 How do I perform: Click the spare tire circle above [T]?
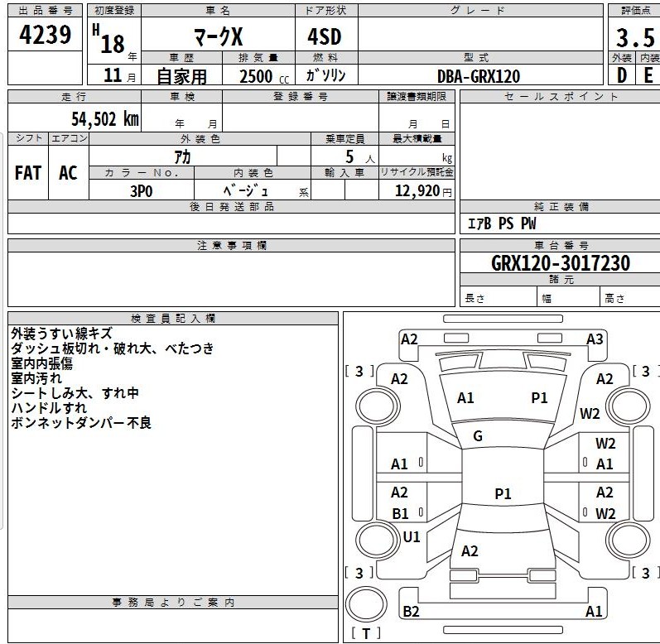(x=366, y=603)
